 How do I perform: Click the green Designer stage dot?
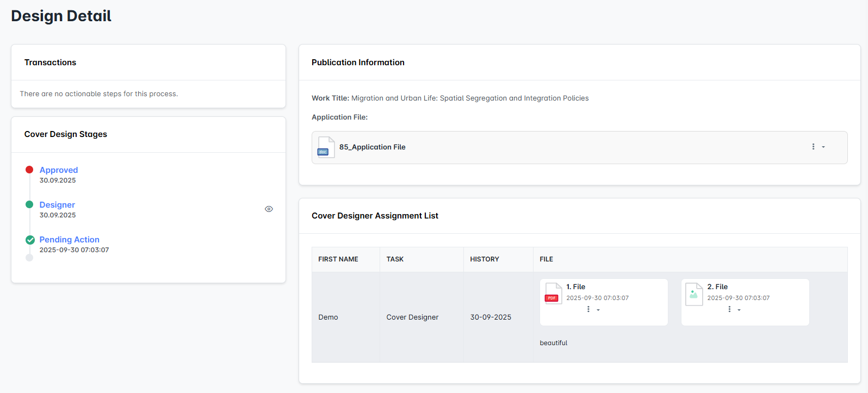click(29, 204)
